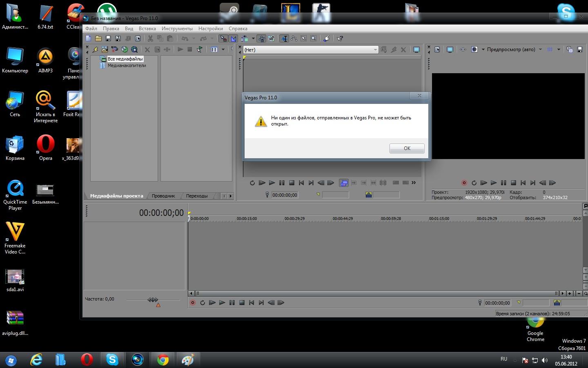
Task: Open the project Properties icon in main toolbar
Action: (138, 38)
